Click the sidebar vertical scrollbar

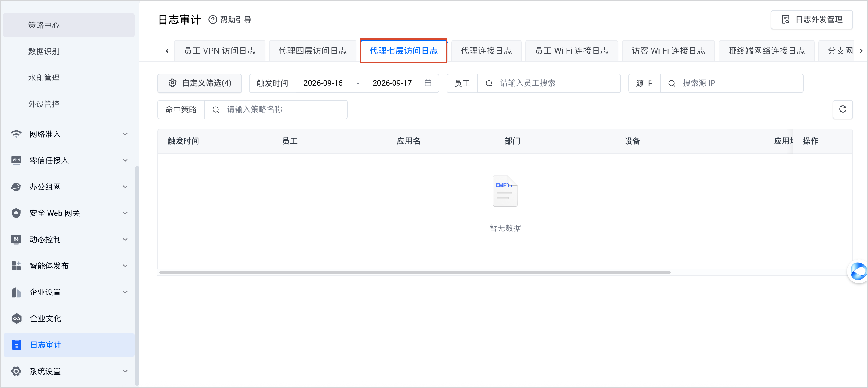pyautogui.click(x=137, y=275)
